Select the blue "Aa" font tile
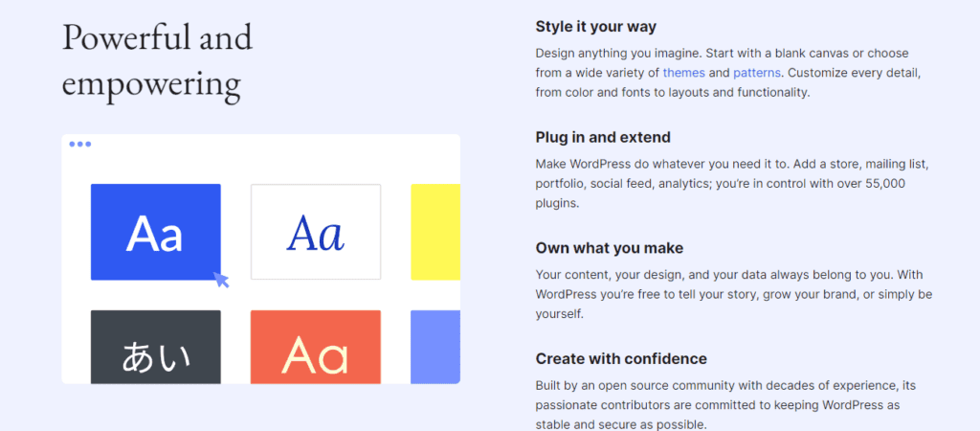This screenshot has height=431, width=980. tap(155, 232)
